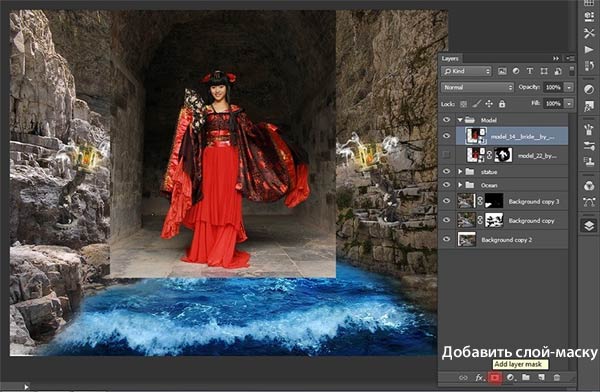Viewport: 600px width, 392px height.
Task: Click the Delete layer trash icon
Action: (557, 377)
